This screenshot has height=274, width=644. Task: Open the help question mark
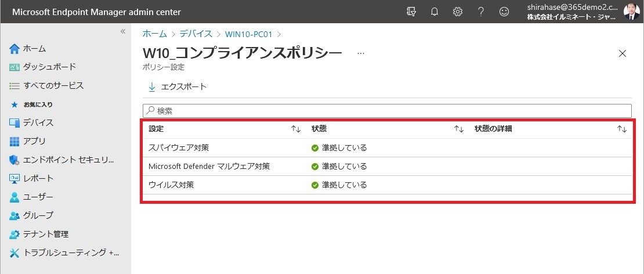point(481,12)
